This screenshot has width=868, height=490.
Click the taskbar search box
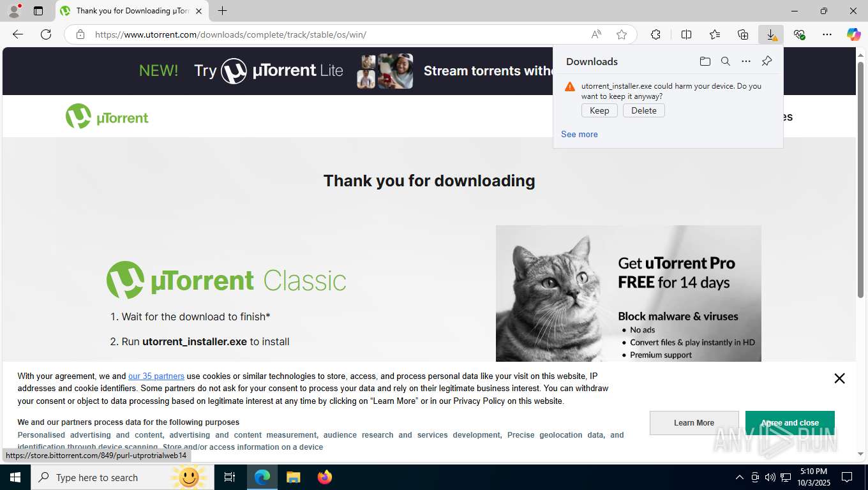coord(121,477)
